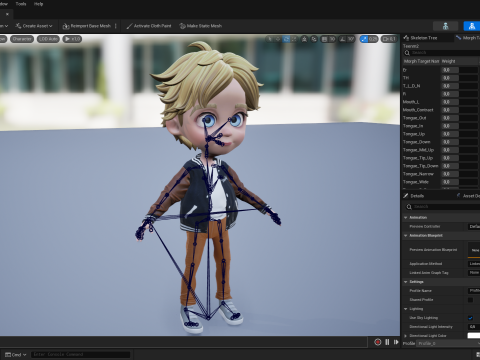Image resolution: width=480 pixels, height=360 pixels.
Task: Open Linked Anim Graph Tag dropdown
Action: (474, 273)
